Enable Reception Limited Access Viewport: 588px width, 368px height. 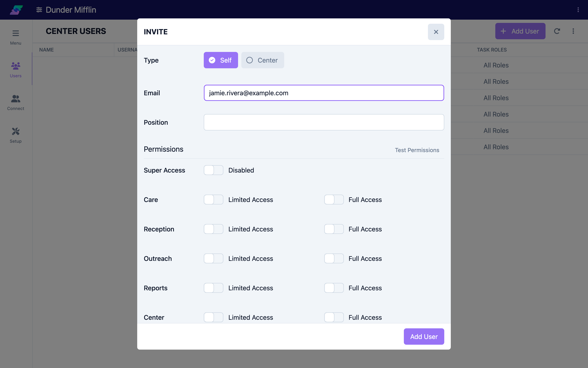point(213,229)
